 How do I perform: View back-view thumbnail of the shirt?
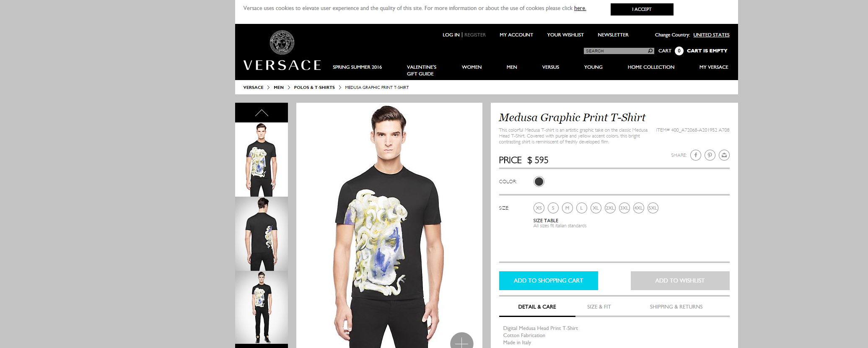[262, 234]
